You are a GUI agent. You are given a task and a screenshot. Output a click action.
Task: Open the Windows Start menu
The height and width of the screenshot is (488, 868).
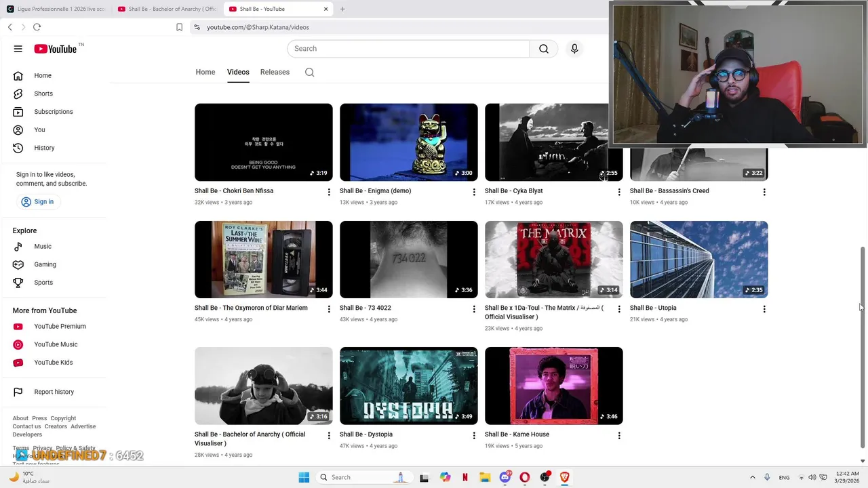tap(304, 477)
